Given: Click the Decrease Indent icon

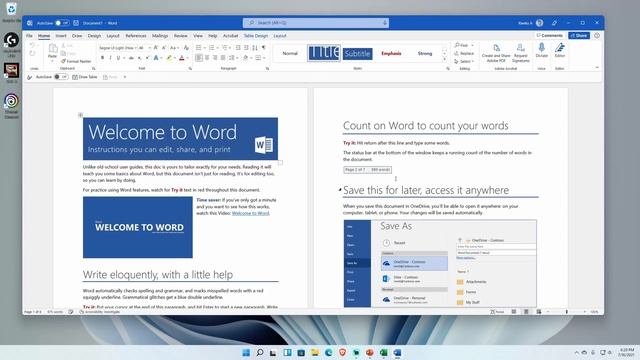Looking at the screenshot, I should coord(238,48).
